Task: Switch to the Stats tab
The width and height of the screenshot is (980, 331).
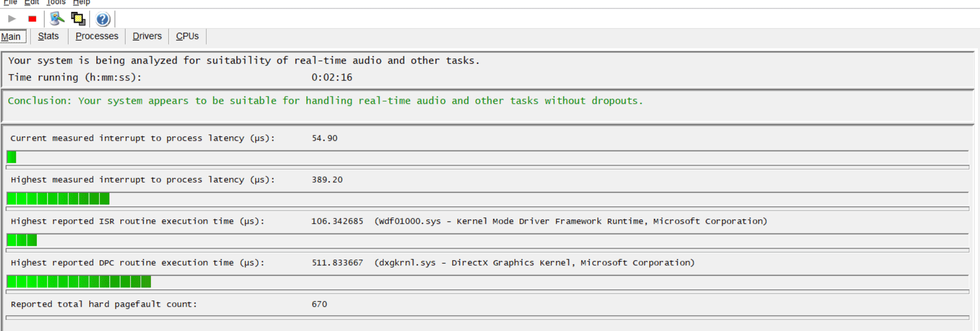Action: [48, 36]
